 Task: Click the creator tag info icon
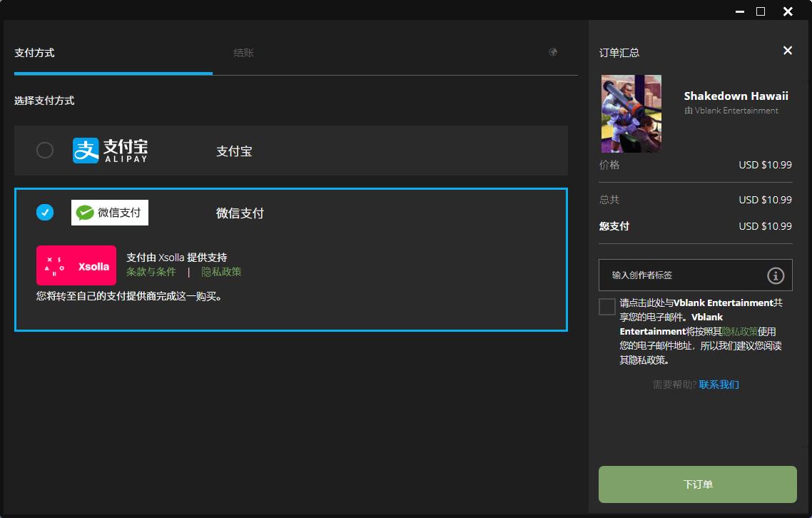pos(776,275)
